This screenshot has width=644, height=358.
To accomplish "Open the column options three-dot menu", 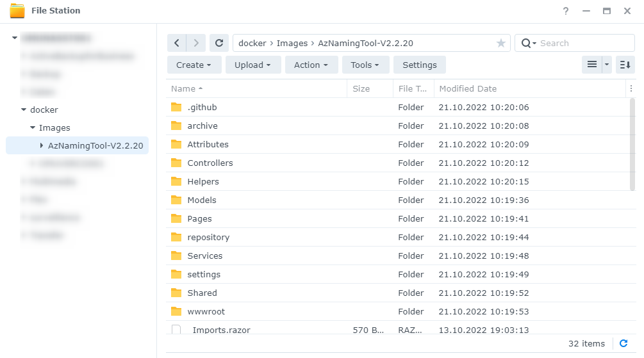I will tap(631, 88).
